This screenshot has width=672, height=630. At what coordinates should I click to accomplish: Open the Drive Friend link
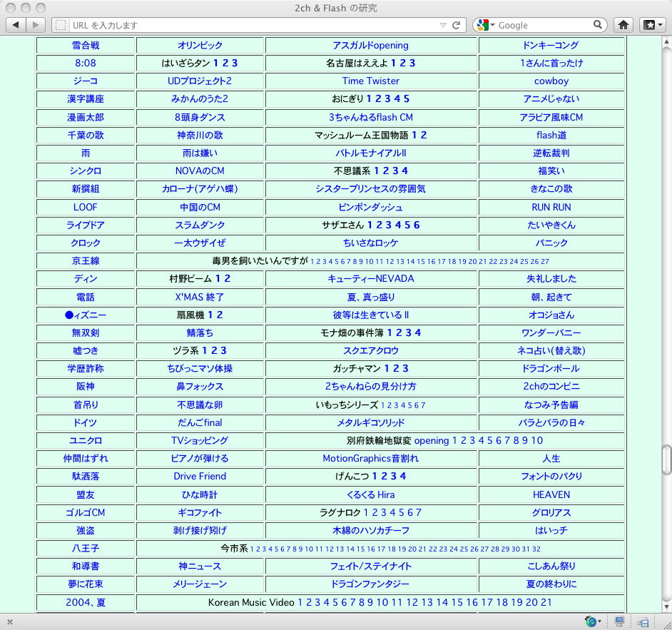point(200,477)
